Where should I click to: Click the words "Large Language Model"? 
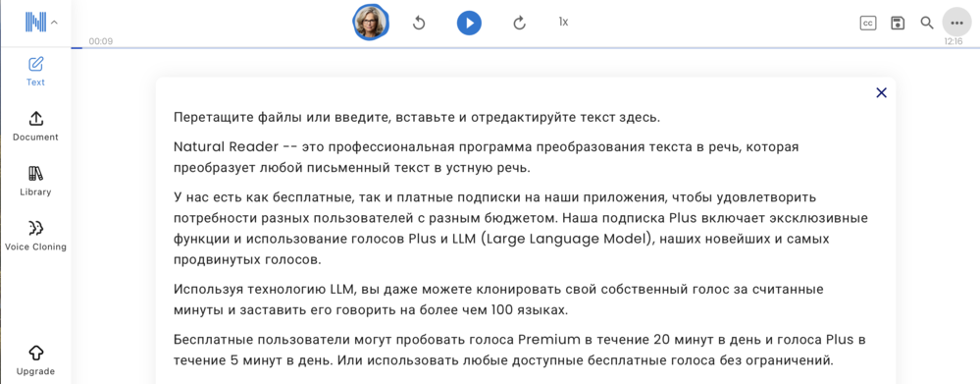(566, 239)
